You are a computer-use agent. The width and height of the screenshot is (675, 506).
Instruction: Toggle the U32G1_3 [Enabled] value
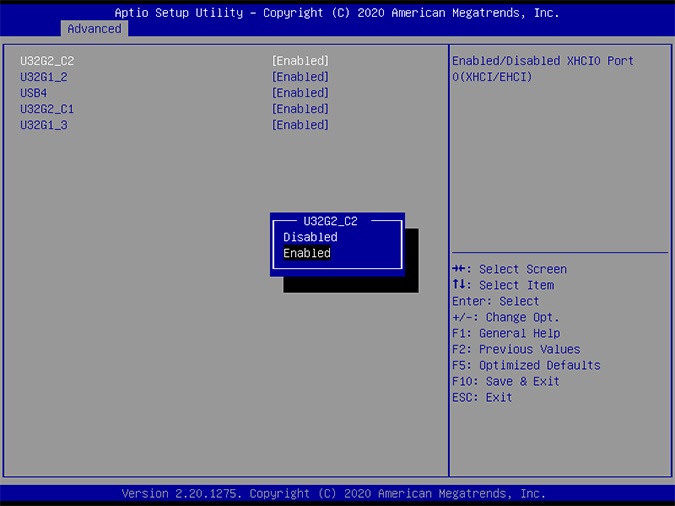[300, 125]
